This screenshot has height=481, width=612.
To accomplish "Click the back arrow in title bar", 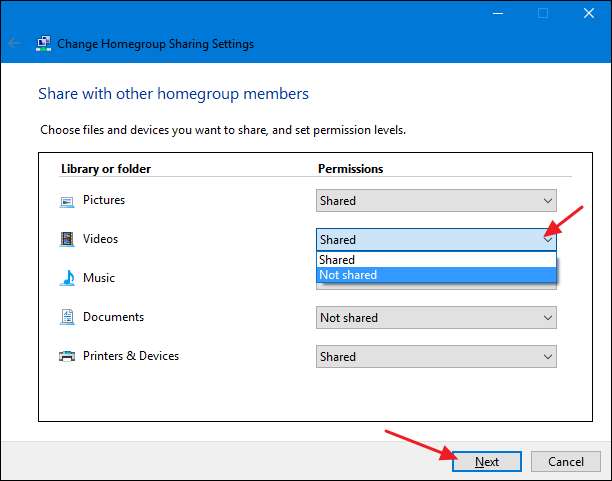I will click(15, 44).
